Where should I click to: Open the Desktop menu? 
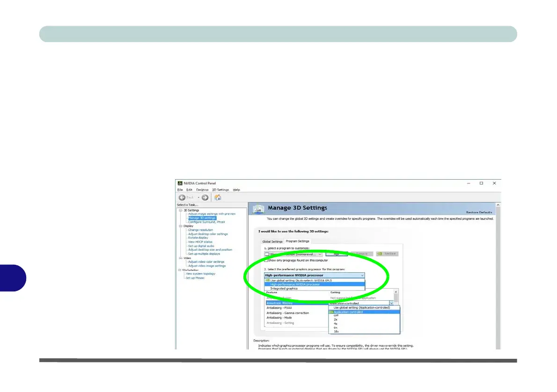pyautogui.click(x=203, y=189)
